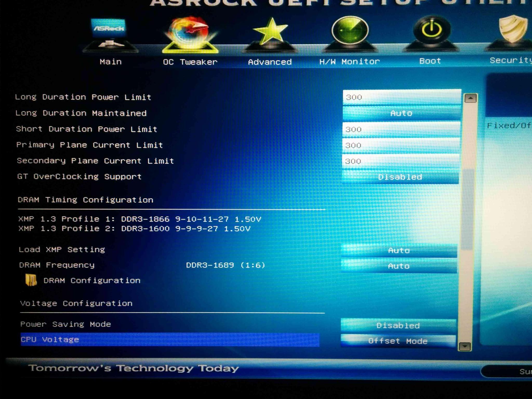The height and width of the screenshot is (399, 532).
Task: Click the XMP 1.3 Profile 1 DDR3-1866 line
Action: click(140, 219)
